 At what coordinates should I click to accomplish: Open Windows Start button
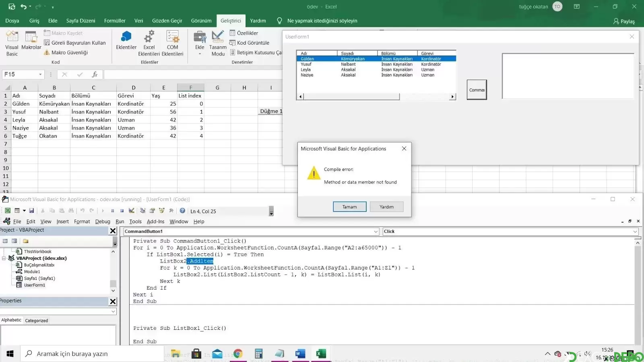[x=10, y=354]
